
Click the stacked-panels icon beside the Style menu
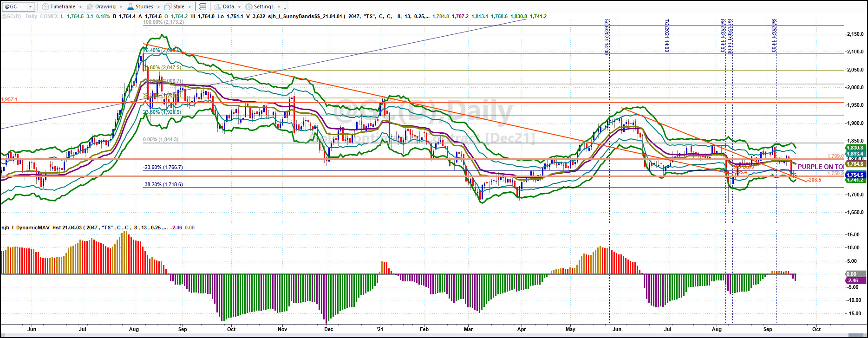(x=202, y=6)
